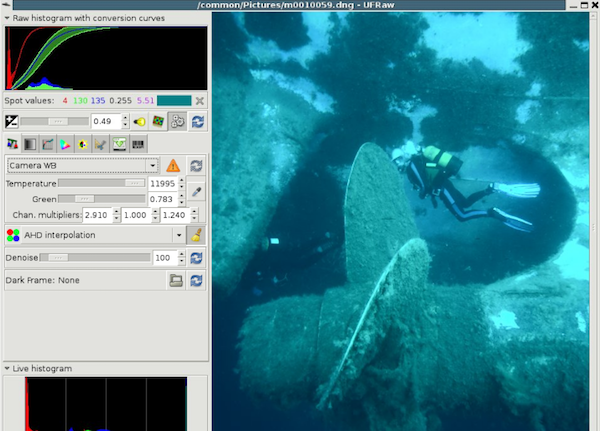Click the 'Dark Frame: None' label
Viewport: 600px width, 431px height.
[42, 280]
